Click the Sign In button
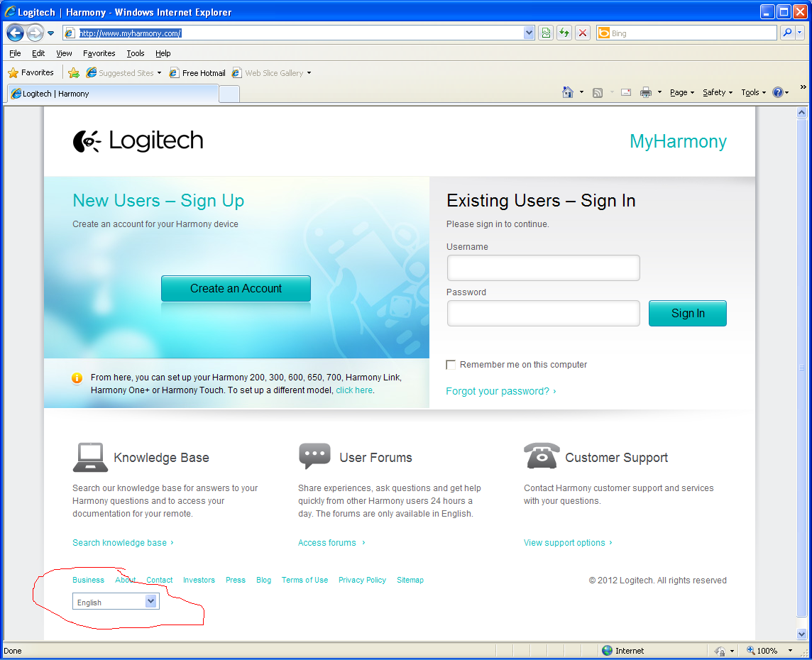Screen dimensions: 812x660 (x=687, y=313)
